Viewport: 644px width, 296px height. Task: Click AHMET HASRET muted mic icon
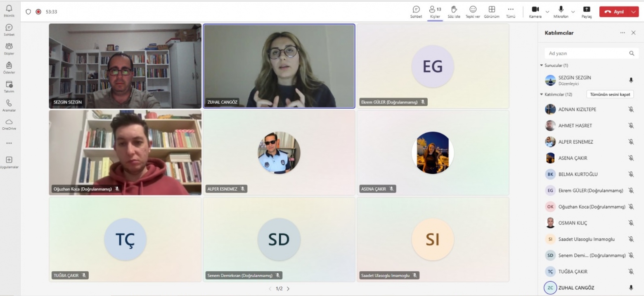click(x=631, y=126)
